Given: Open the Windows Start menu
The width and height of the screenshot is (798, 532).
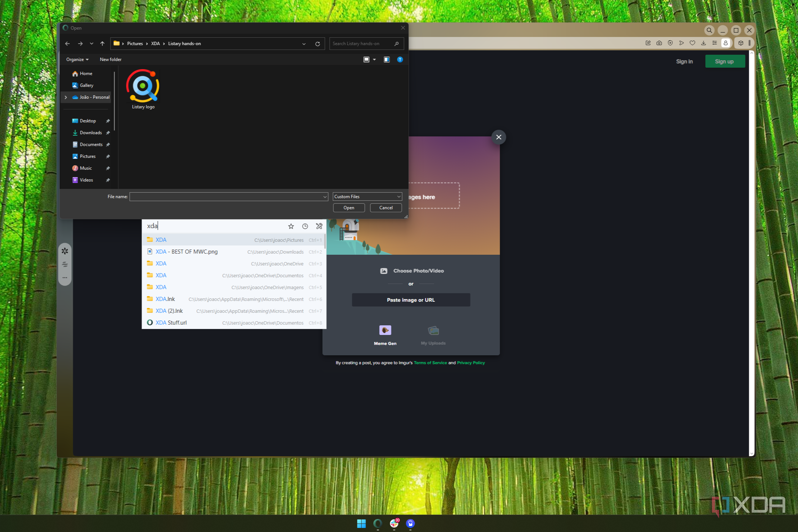Looking at the screenshot, I should point(361,523).
